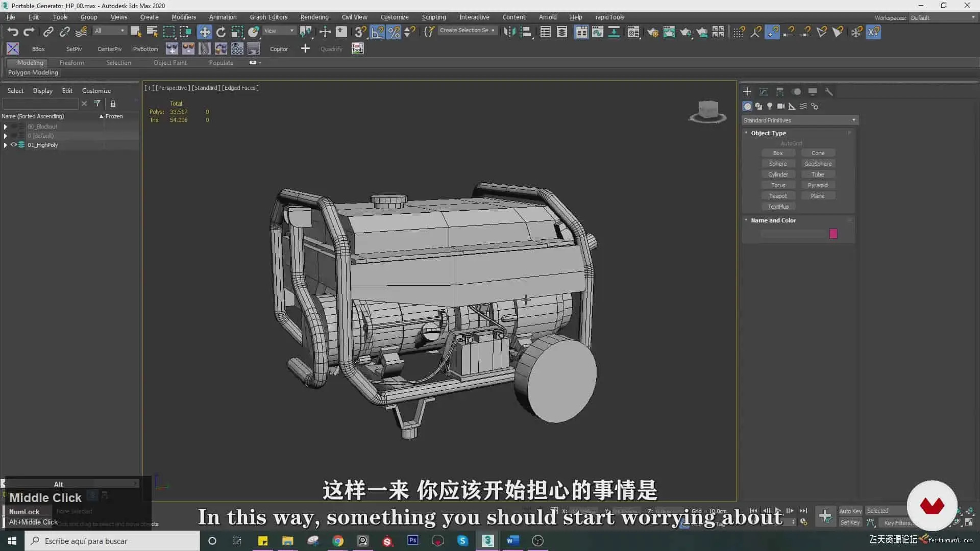Hide the 01_HighPoly layer eye icon

coord(14,145)
